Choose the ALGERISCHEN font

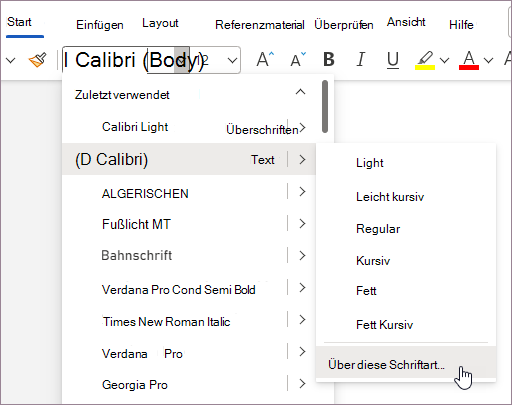click(145, 194)
